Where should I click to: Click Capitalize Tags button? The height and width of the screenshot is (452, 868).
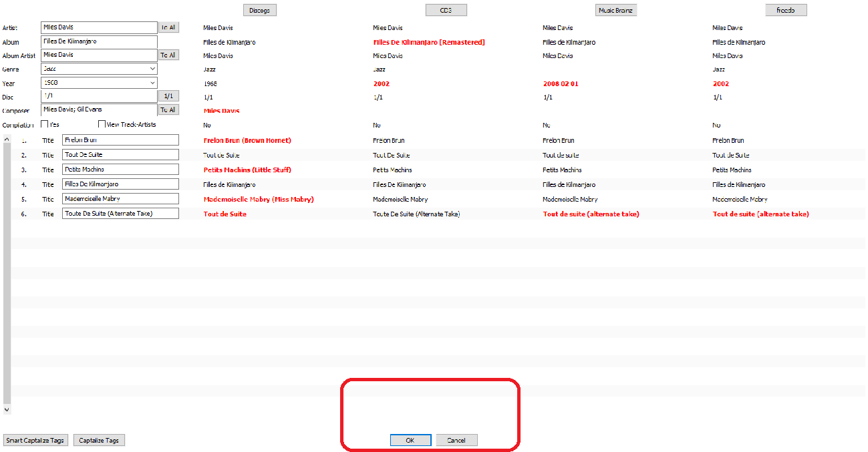[99, 440]
